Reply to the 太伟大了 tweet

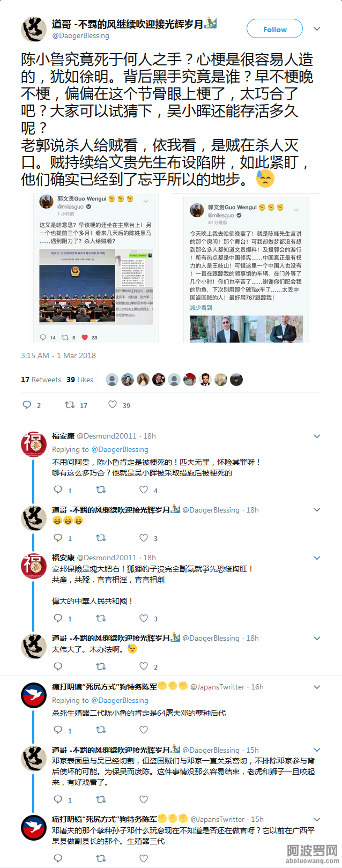coord(58,666)
